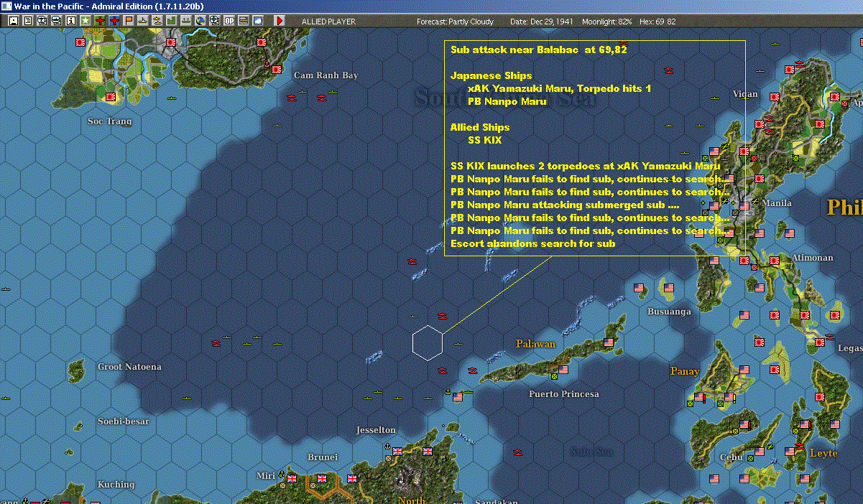The image size is (863, 504).
Task: Click the cloud weather toolbar icon
Action: 258,21
